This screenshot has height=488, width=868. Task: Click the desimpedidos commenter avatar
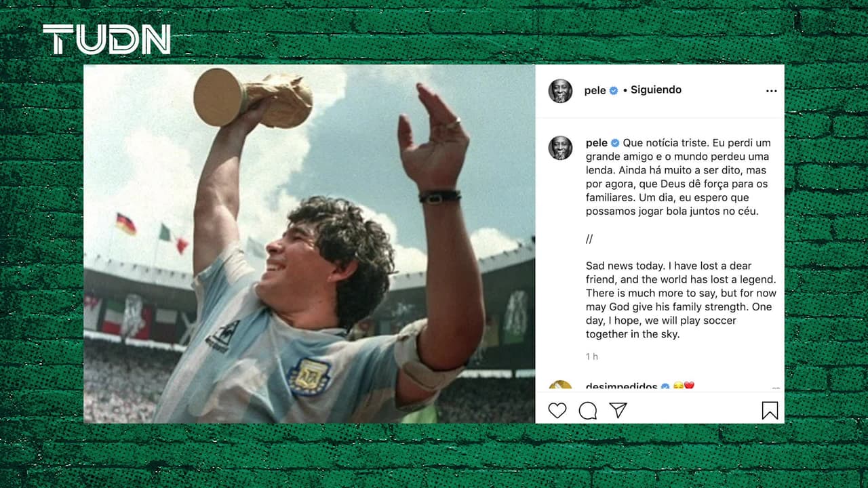pyautogui.click(x=560, y=386)
